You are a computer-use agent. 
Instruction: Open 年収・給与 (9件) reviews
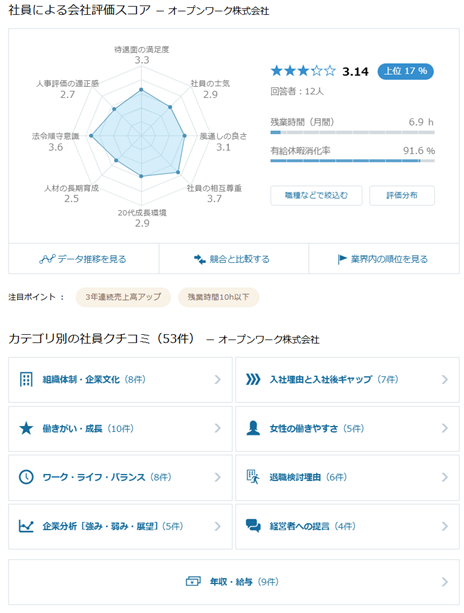pos(234,582)
